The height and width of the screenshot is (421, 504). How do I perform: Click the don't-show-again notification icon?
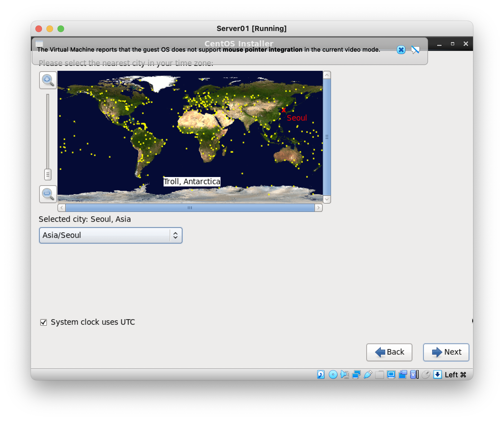coord(415,50)
